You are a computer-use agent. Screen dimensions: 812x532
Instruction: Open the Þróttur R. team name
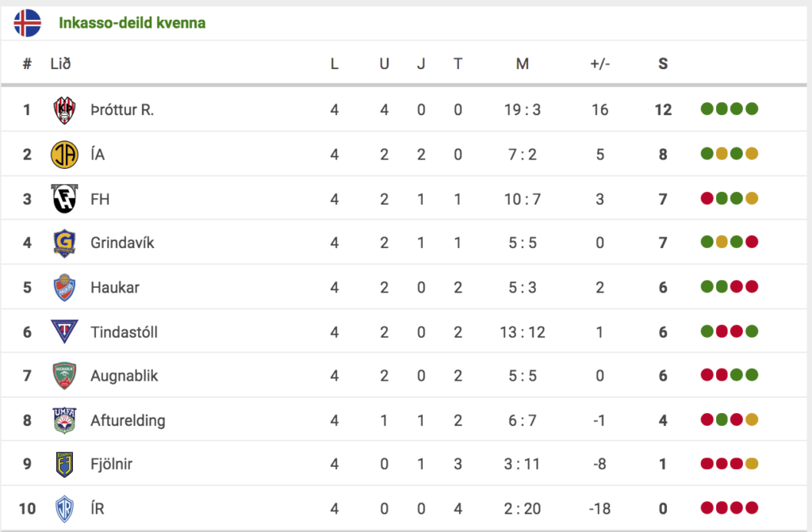[x=122, y=110]
